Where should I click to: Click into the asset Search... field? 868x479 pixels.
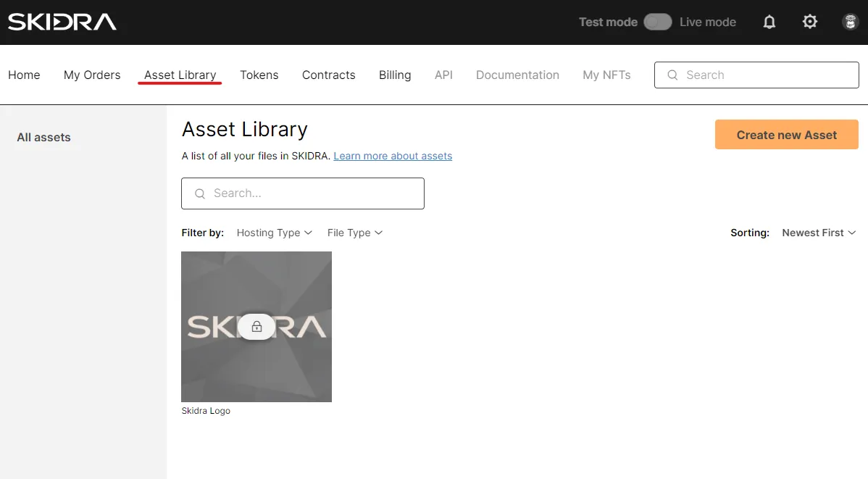[x=303, y=193]
